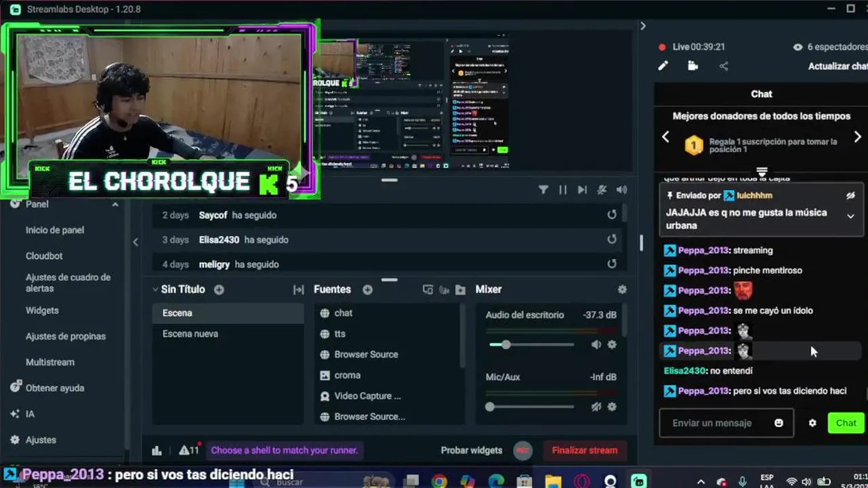The height and width of the screenshot is (488, 868).
Task: Adjust the Mic/Aux volume slider
Action: (x=531, y=407)
